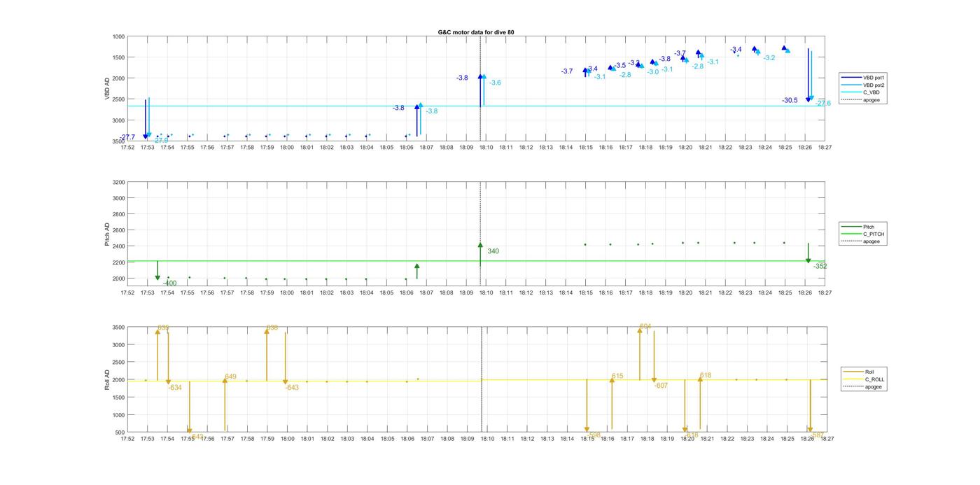Click the "18:10" time tick under VBD plot
This screenshot has width=980, height=485.
pyautogui.click(x=486, y=148)
